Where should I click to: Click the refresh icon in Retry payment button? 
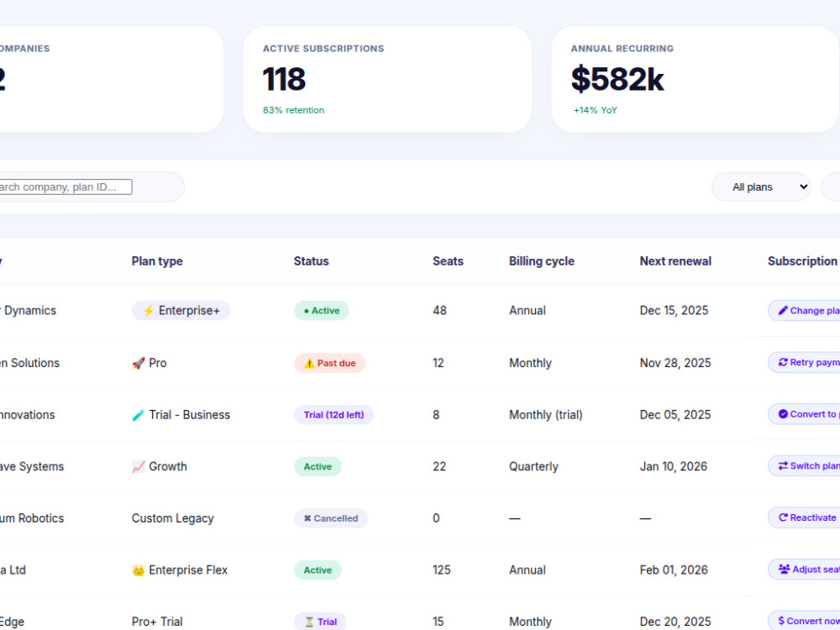point(783,363)
